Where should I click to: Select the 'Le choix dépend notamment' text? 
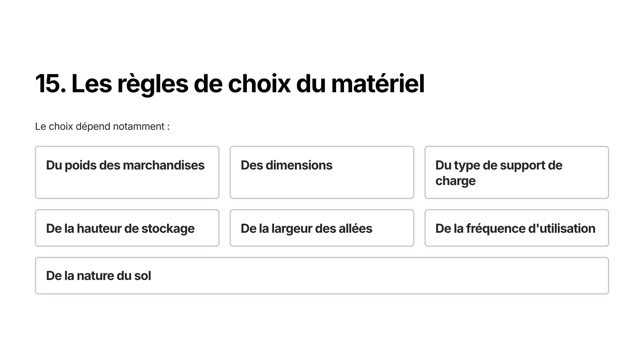click(102, 126)
